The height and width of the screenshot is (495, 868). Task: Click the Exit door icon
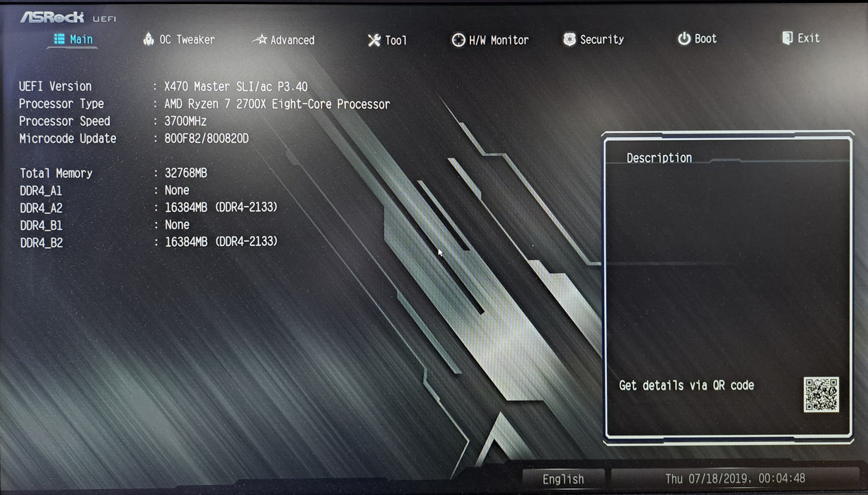787,38
